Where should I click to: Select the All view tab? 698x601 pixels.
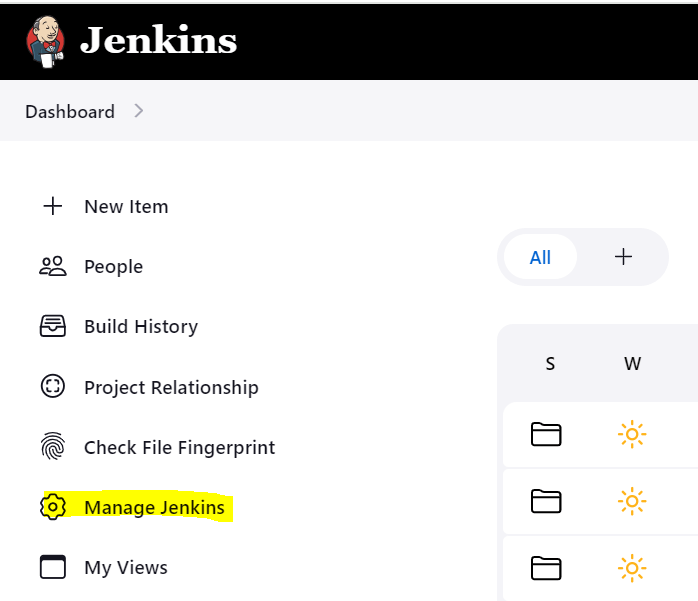[540, 257]
